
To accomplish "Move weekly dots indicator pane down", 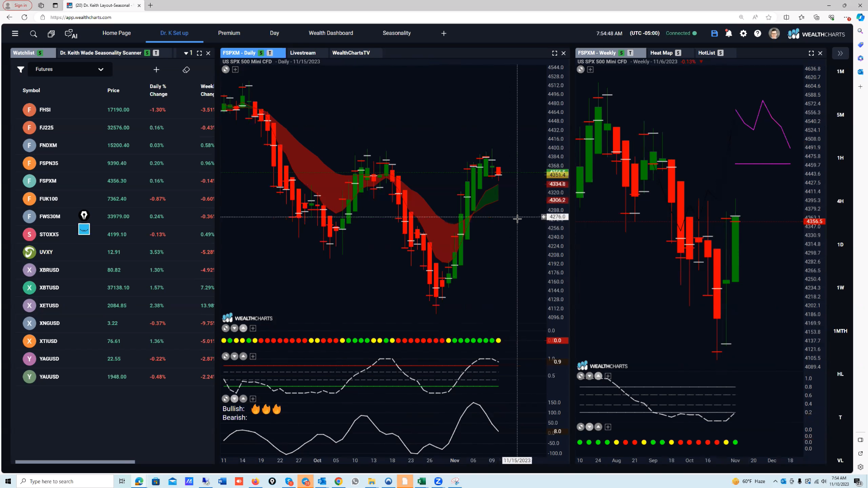I will tap(590, 427).
